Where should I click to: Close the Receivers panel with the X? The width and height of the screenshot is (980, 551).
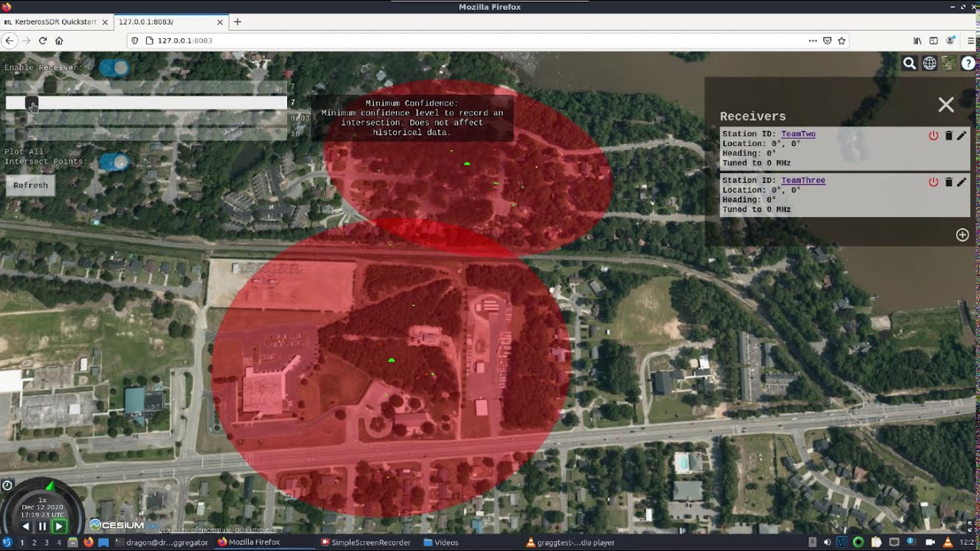[946, 105]
